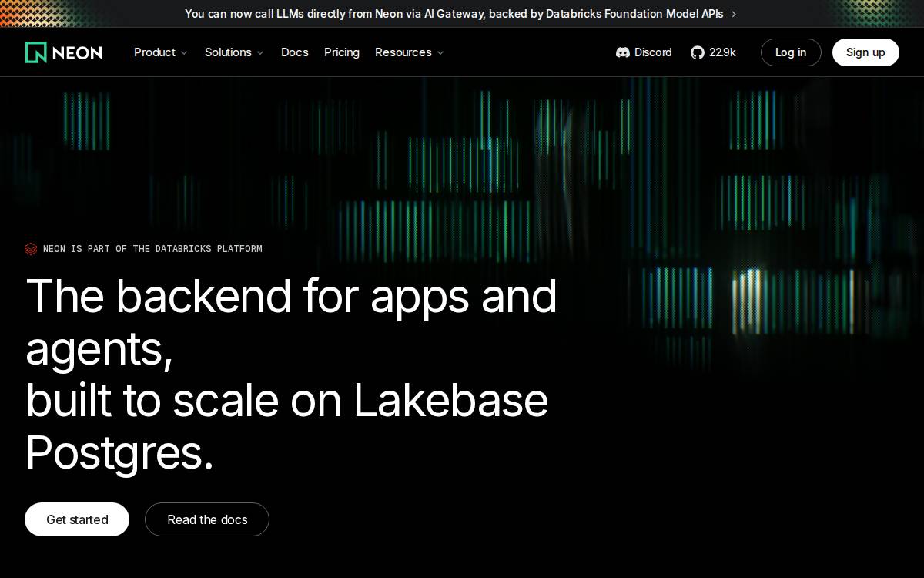The width and height of the screenshot is (924, 578).
Task: Click 'Neon is part of the Databricks platform' text
Action: click(x=152, y=249)
